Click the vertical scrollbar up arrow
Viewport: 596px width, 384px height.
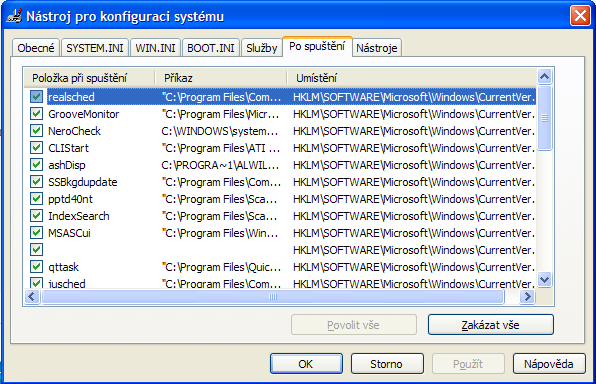point(544,77)
